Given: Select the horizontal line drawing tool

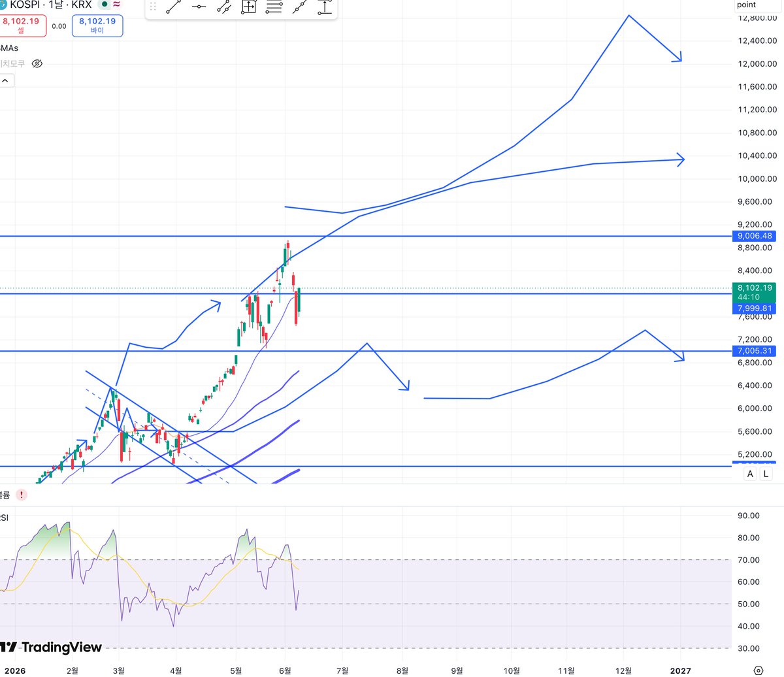Looking at the screenshot, I should coord(199,8).
